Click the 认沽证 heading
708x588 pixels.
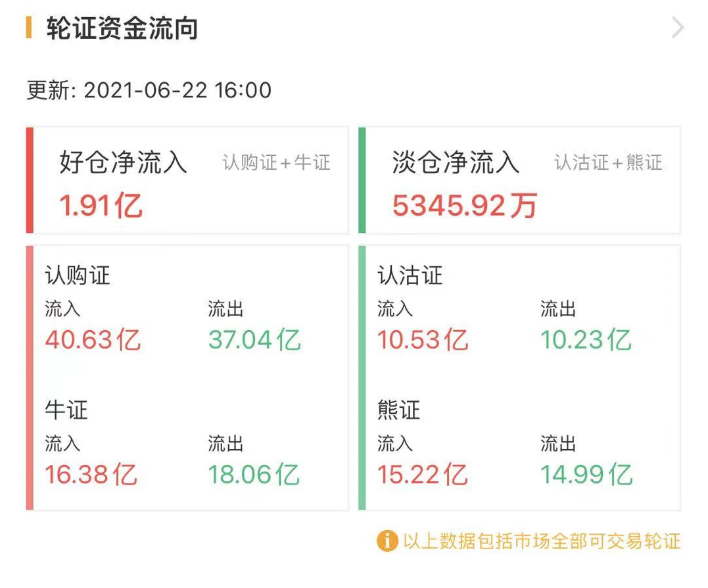410,276
